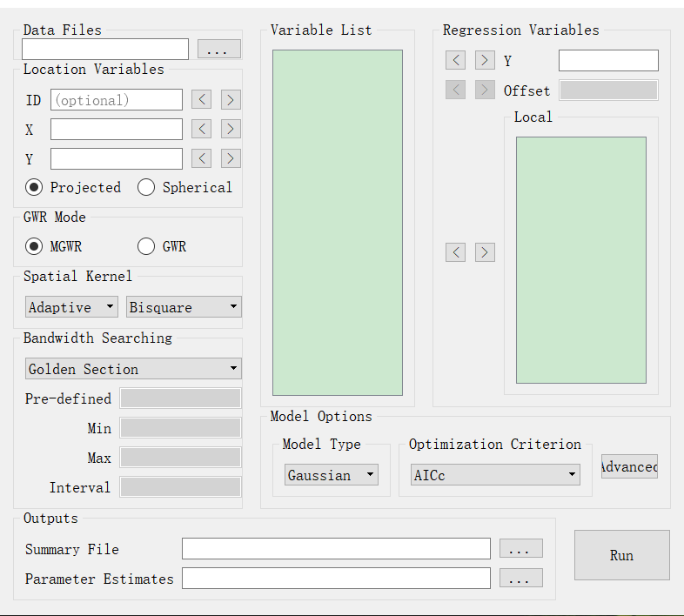Screen dimensions: 684x616
Task: Click the Summary File path input field
Action: 336,549
